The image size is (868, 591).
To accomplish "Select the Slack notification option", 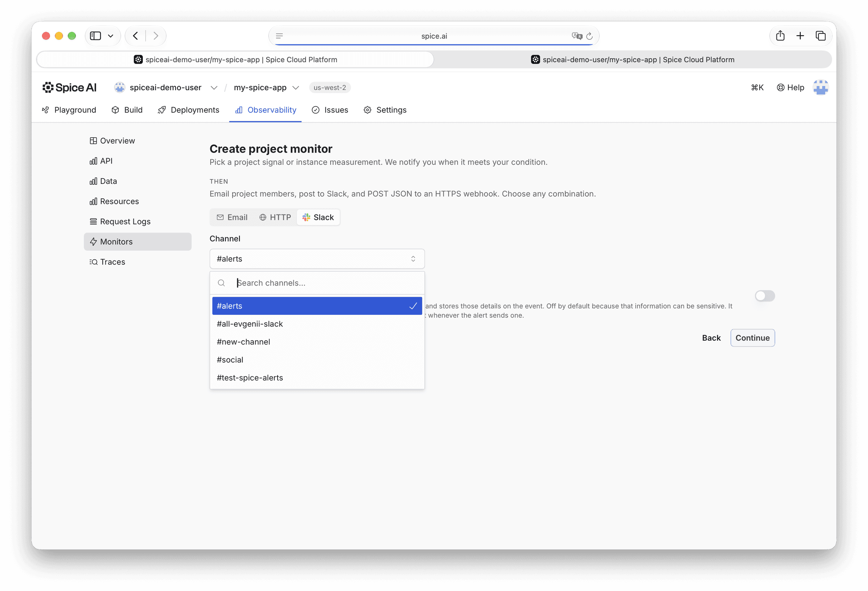I will pyautogui.click(x=318, y=217).
